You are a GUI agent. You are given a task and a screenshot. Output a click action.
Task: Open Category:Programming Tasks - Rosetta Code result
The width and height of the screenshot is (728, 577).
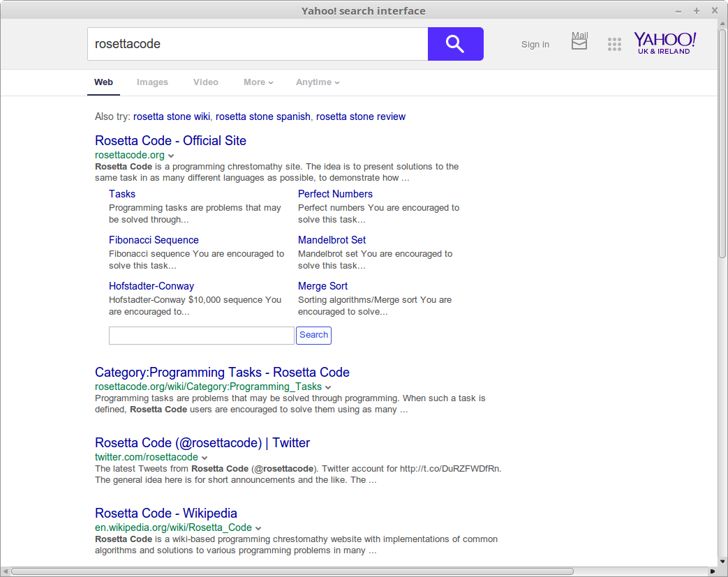223,373
